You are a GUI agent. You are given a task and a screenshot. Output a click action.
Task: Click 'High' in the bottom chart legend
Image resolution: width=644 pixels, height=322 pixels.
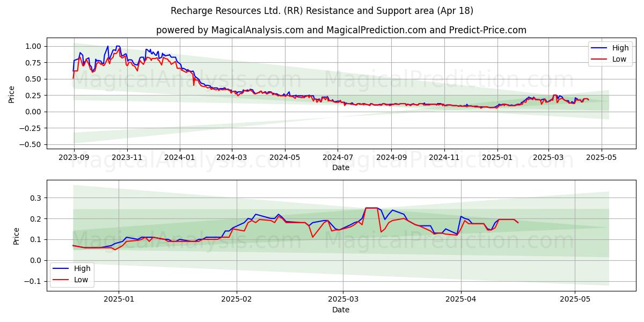82,268
